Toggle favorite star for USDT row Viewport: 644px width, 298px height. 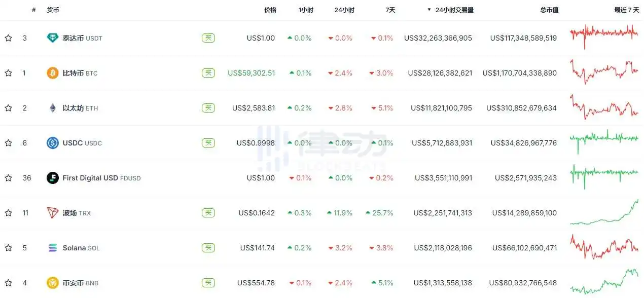[8, 38]
